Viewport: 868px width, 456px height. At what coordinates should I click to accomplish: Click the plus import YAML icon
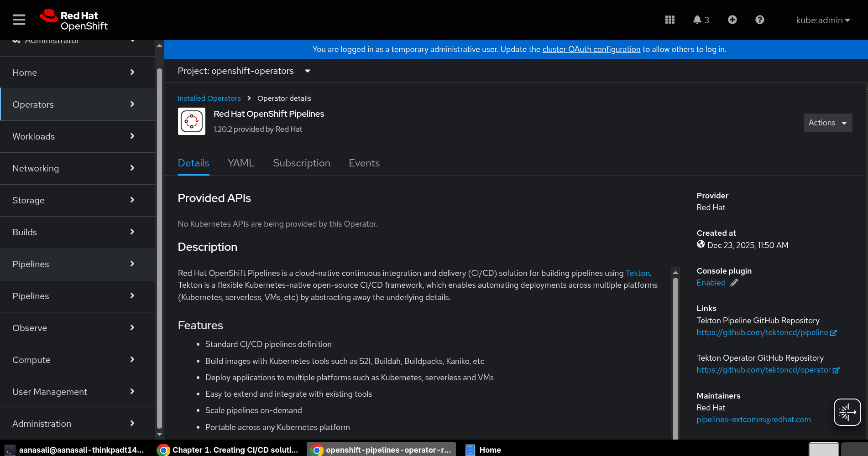(732, 20)
